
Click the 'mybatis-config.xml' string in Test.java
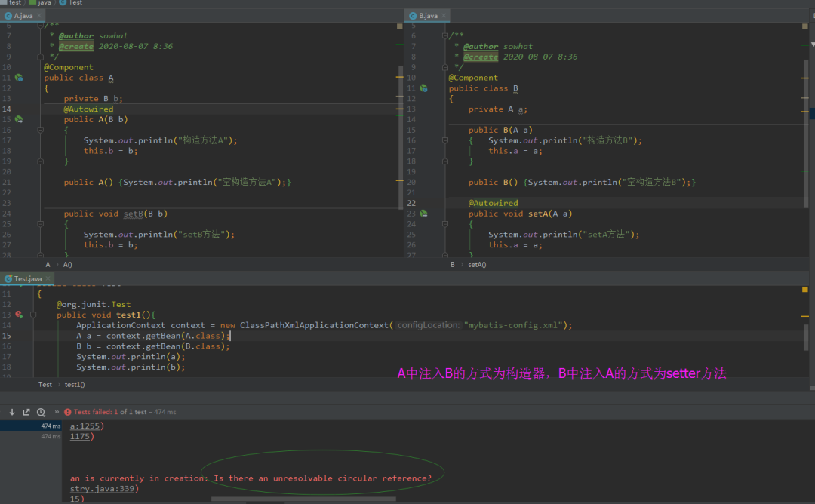pos(514,325)
